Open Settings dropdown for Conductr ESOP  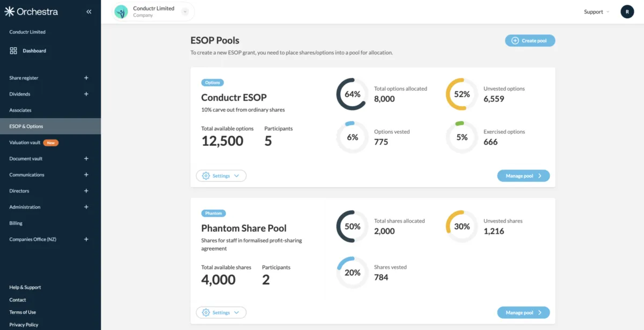tap(221, 176)
